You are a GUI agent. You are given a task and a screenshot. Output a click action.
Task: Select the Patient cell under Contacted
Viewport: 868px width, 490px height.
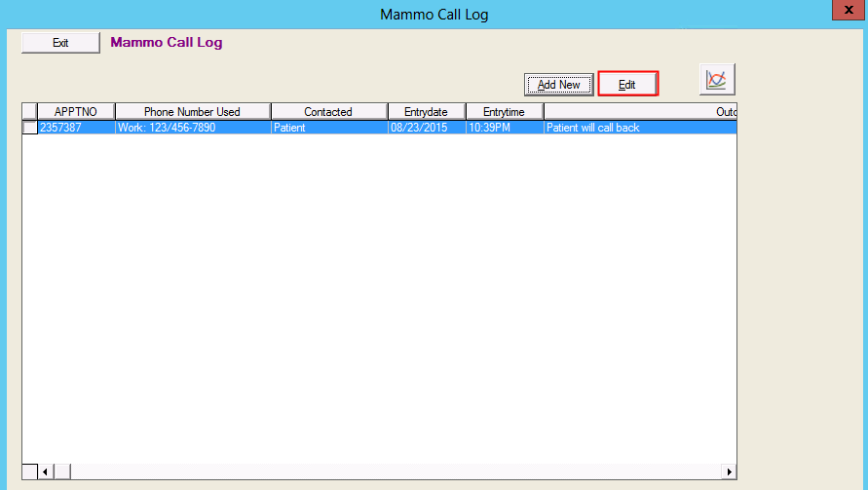pos(328,128)
